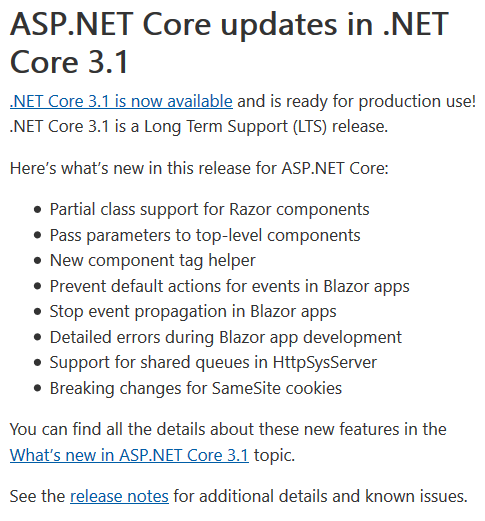The width and height of the screenshot is (485, 521).
Task: Select 'Support for shared queues in HttpSysServer'
Action: pos(213,363)
